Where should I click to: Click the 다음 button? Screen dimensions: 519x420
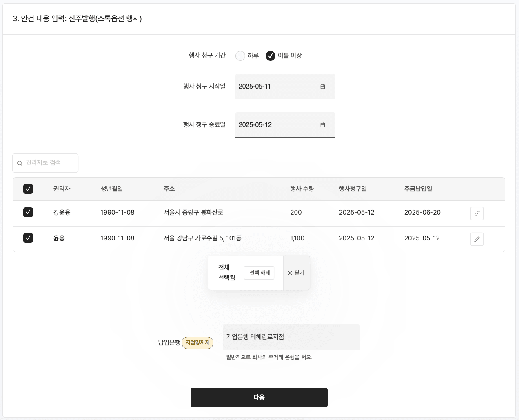tap(259, 398)
